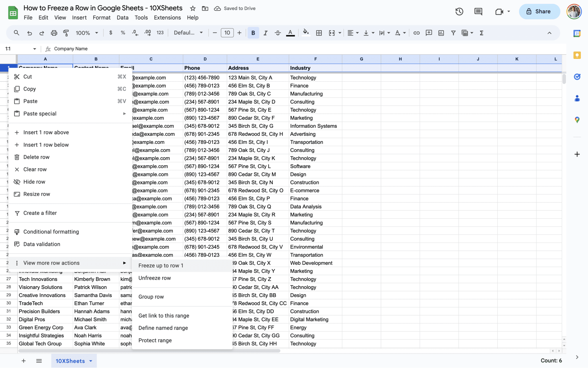
Task: Toggle strikethrough formatting
Action: point(278,33)
